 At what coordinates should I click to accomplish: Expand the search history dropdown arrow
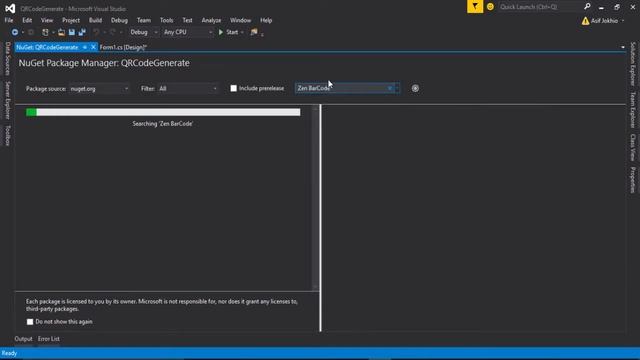[x=397, y=88]
